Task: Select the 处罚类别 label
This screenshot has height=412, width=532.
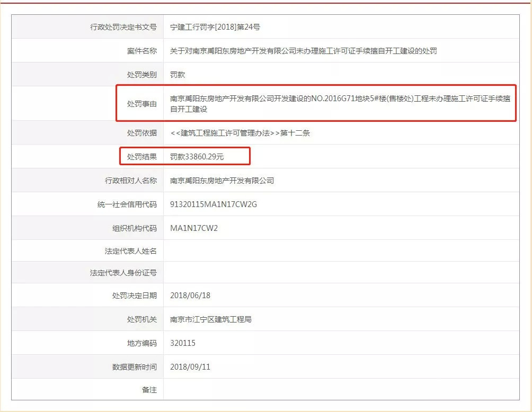Action: [142, 75]
